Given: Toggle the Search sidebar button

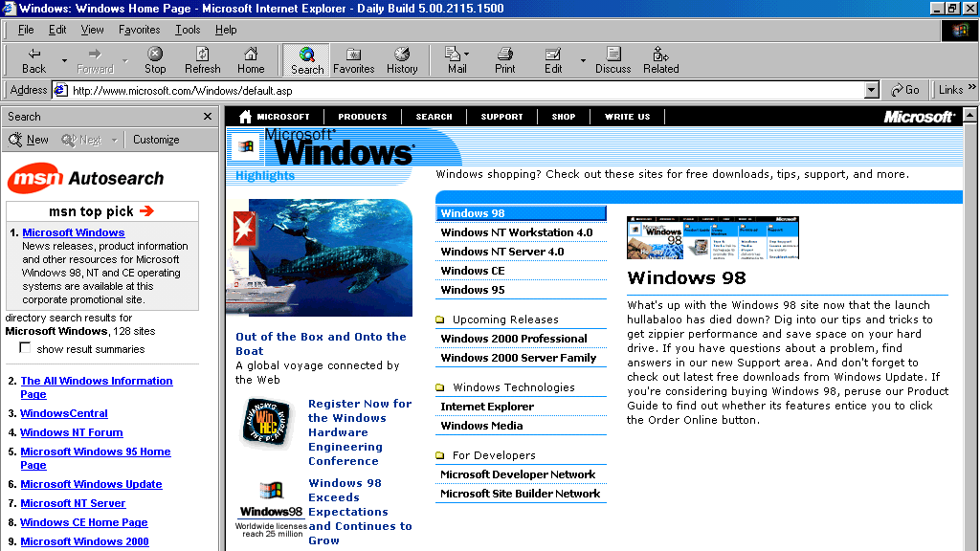Looking at the screenshot, I should coord(305,59).
